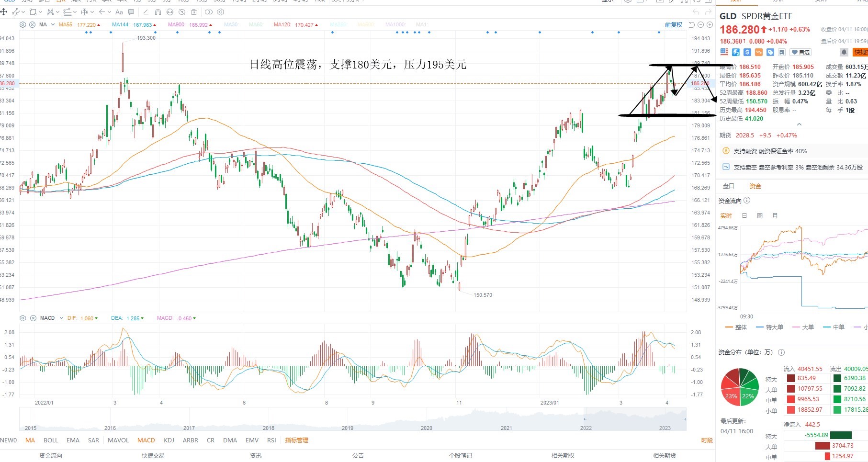Click the US flag market icon
The image size is (868, 462).
coord(724,52)
